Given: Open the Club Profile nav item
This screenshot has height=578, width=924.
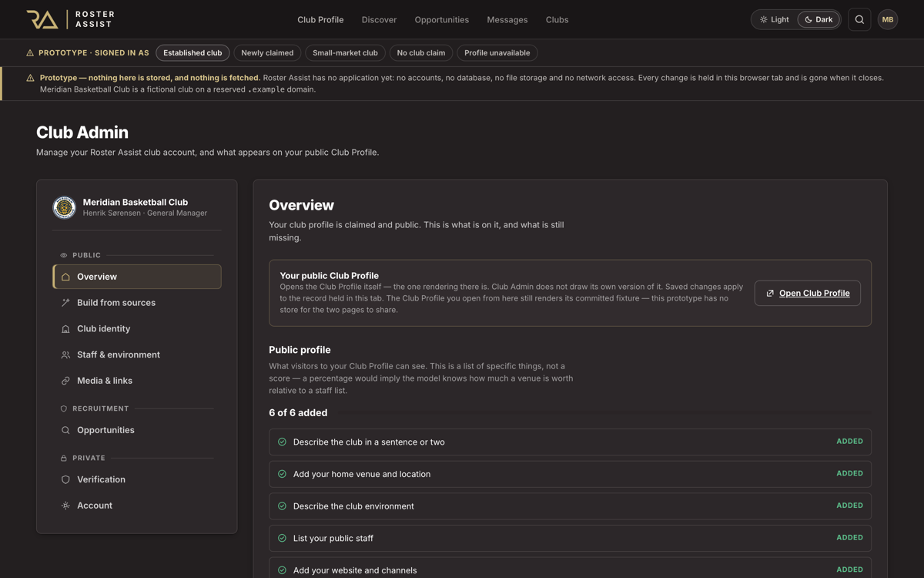Looking at the screenshot, I should tap(320, 19).
